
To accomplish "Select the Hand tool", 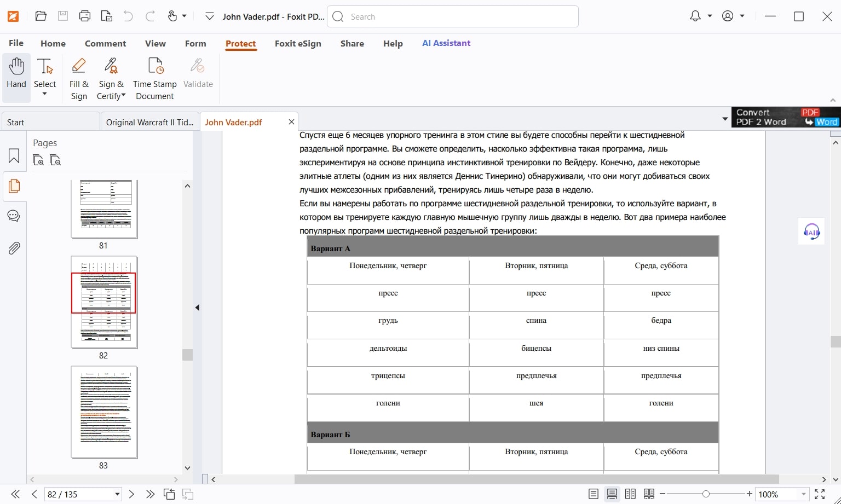I will [x=16, y=74].
